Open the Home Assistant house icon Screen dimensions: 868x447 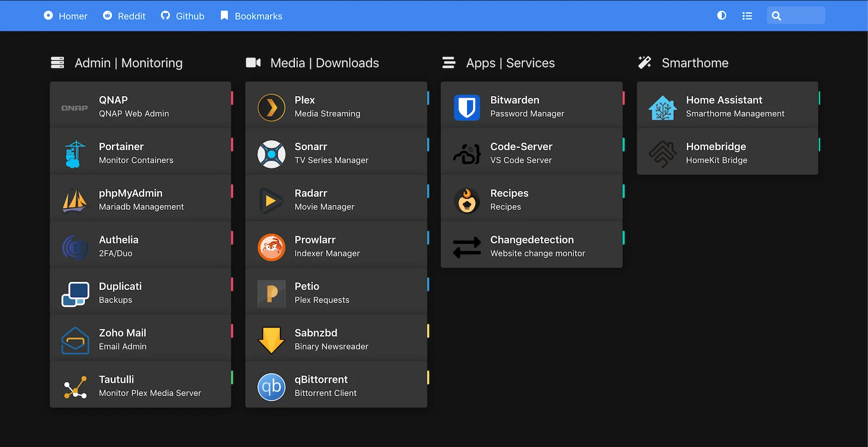point(662,107)
